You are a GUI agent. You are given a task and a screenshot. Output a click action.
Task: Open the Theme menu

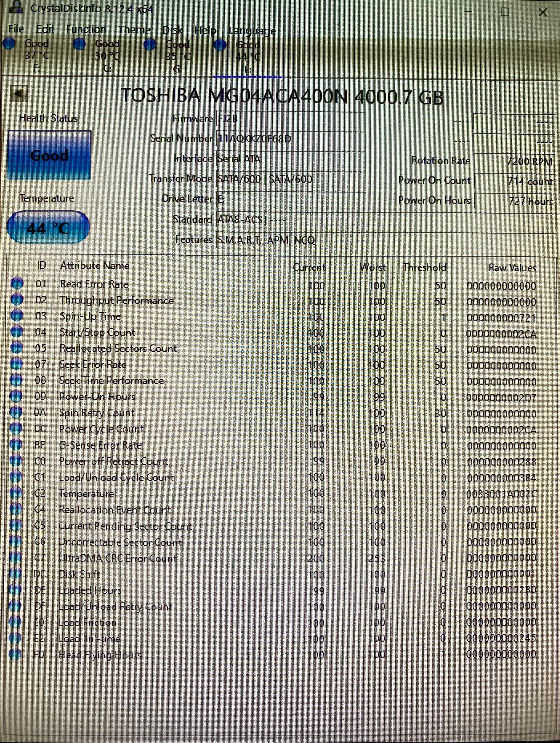(x=134, y=30)
